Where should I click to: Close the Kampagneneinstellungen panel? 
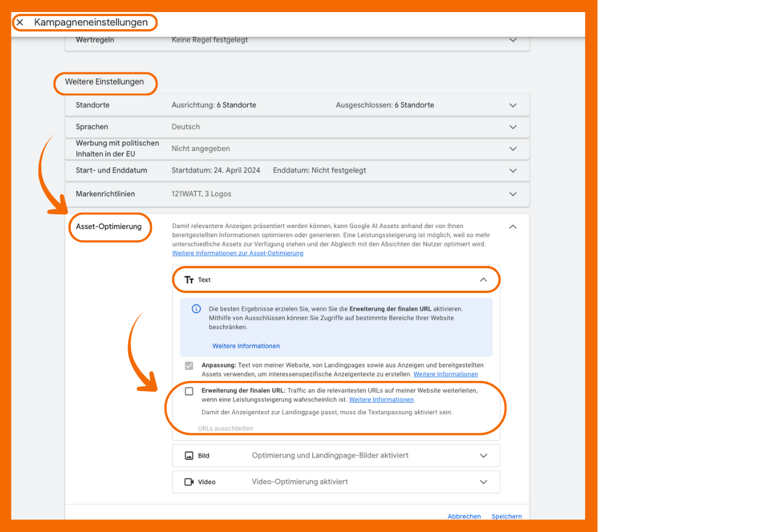pyautogui.click(x=20, y=22)
